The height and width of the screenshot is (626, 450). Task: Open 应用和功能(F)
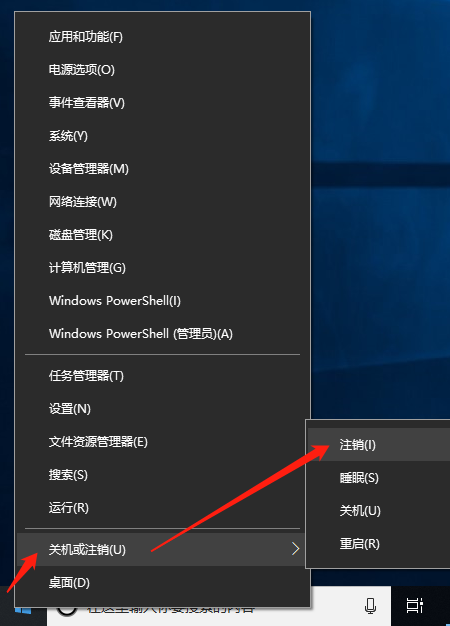(x=162, y=37)
